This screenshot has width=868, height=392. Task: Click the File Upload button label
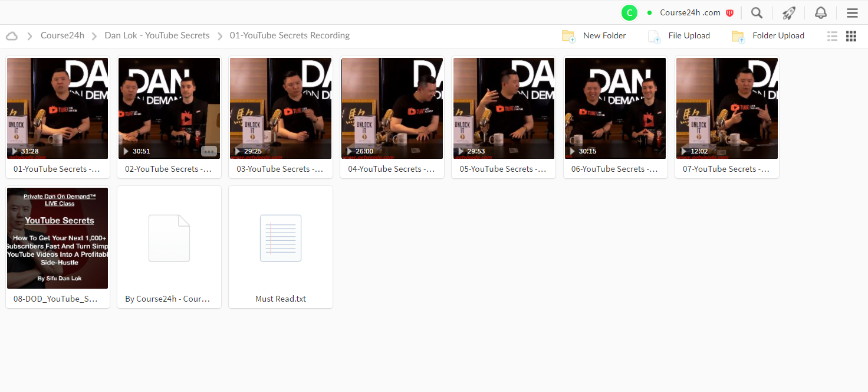pos(689,35)
